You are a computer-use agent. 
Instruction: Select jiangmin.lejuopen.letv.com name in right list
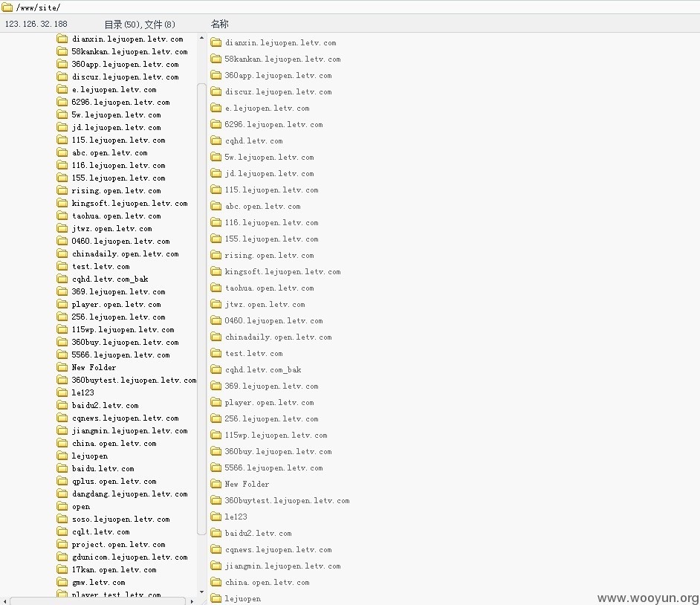pyautogui.click(x=282, y=566)
